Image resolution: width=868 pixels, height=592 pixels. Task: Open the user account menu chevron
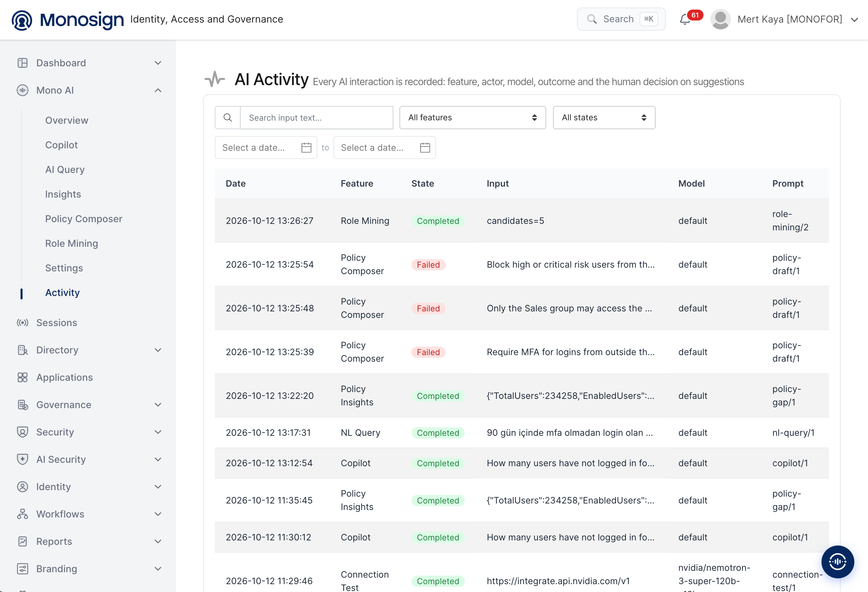click(854, 19)
